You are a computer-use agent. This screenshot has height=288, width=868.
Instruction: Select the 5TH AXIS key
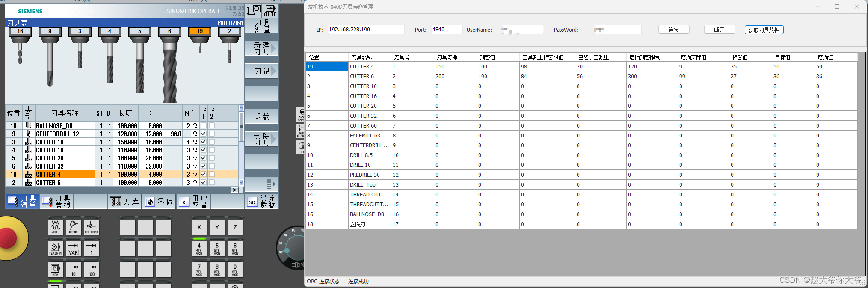pos(217,248)
